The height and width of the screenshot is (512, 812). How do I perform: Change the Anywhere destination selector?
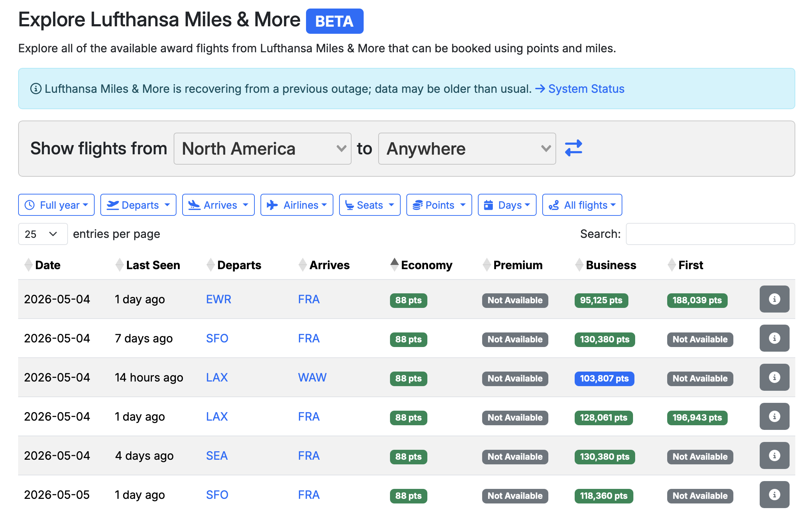pyautogui.click(x=467, y=149)
